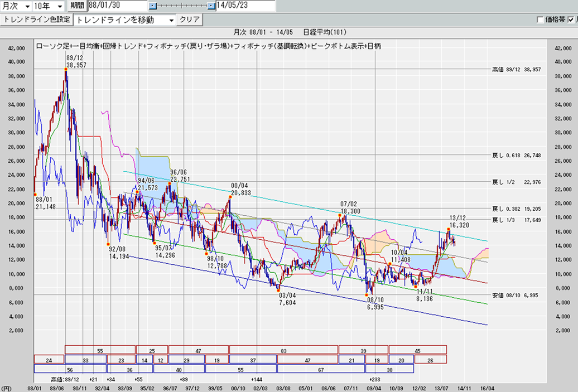Click the left handle of the period slider
The image size is (578, 392).
tap(153, 6)
